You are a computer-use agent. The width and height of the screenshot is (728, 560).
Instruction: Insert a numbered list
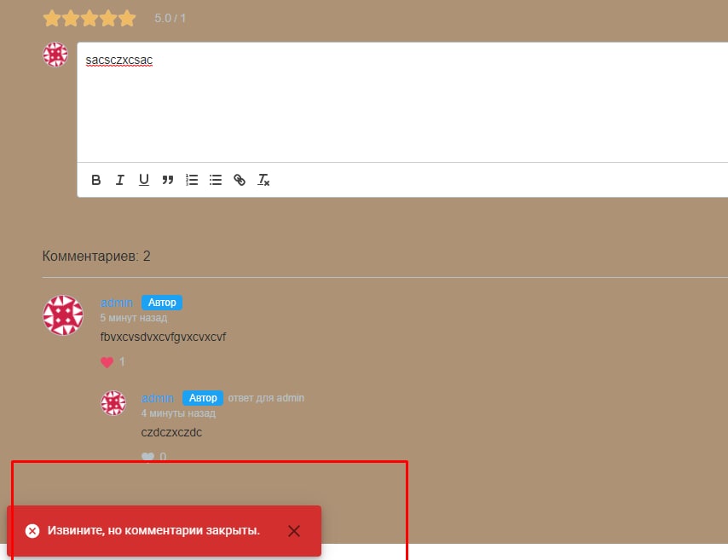point(192,180)
